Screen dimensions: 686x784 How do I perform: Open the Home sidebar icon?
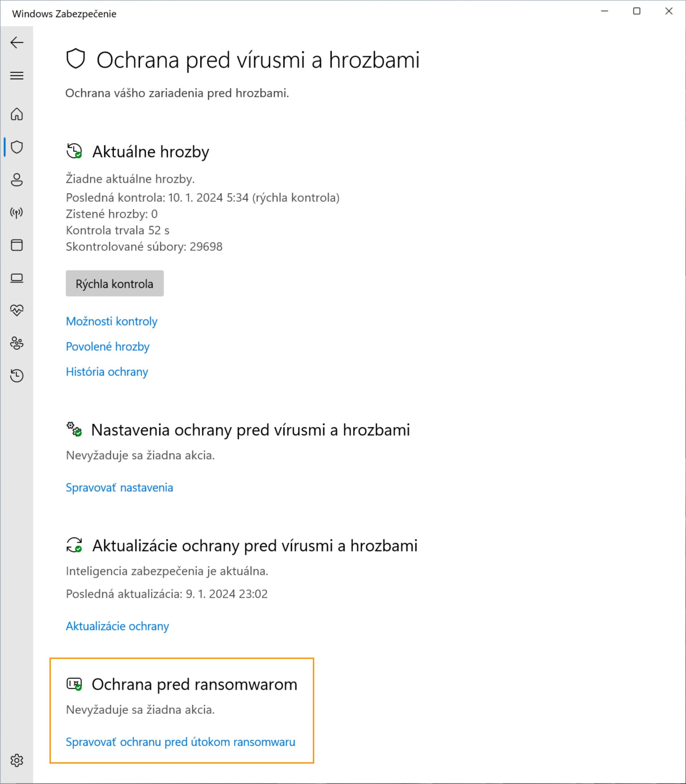pyautogui.click(x=17, y=114)
